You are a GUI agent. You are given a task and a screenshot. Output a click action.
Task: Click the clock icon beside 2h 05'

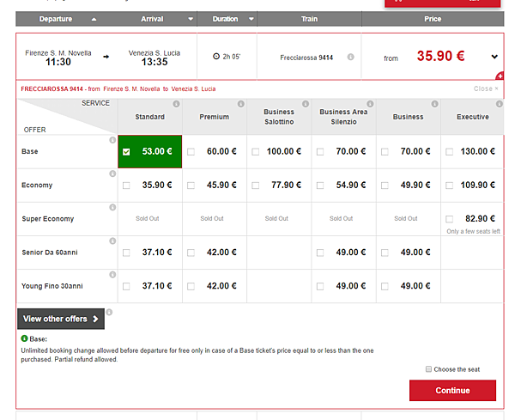tap(216, 56)
